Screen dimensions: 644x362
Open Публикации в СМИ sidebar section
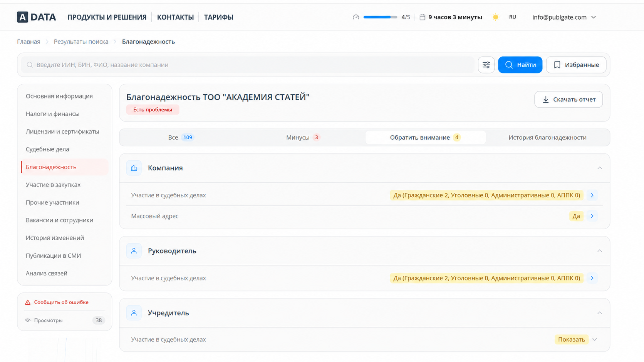click(x=53, y=255)
